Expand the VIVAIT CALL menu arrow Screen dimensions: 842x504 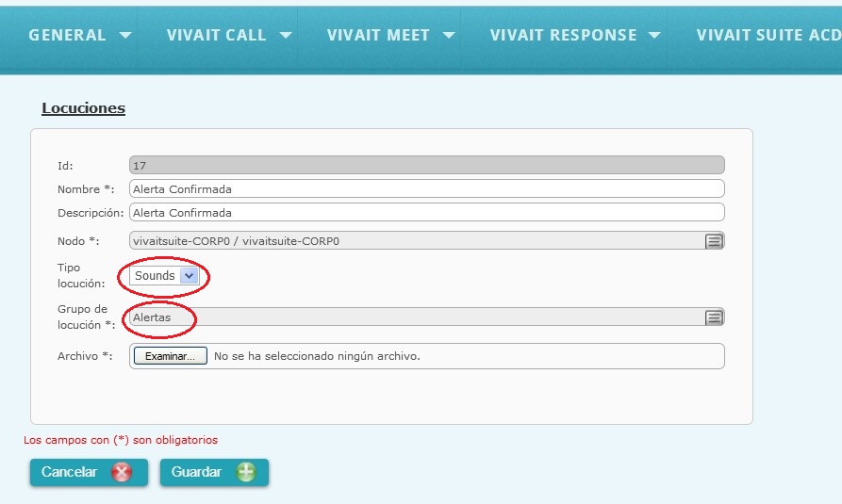point(286,36)
